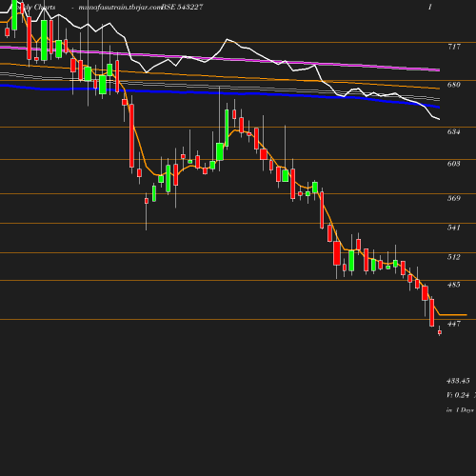Image resolution: width=476 pixels, height=476 pixels.
Task: Select the 433.45 closing price value
Action: 458,381
